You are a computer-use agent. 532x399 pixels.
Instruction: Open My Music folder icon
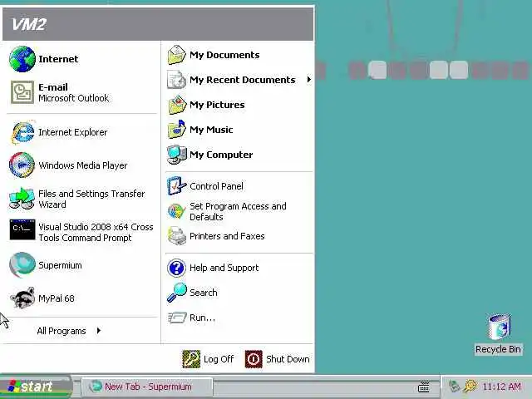(177, 130)
